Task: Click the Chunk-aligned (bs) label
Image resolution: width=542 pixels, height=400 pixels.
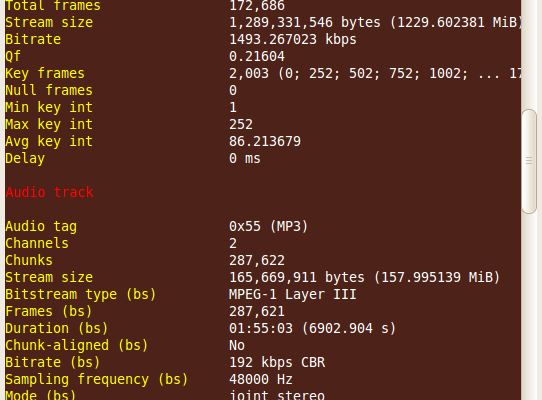Action: [x=77, y=345]
